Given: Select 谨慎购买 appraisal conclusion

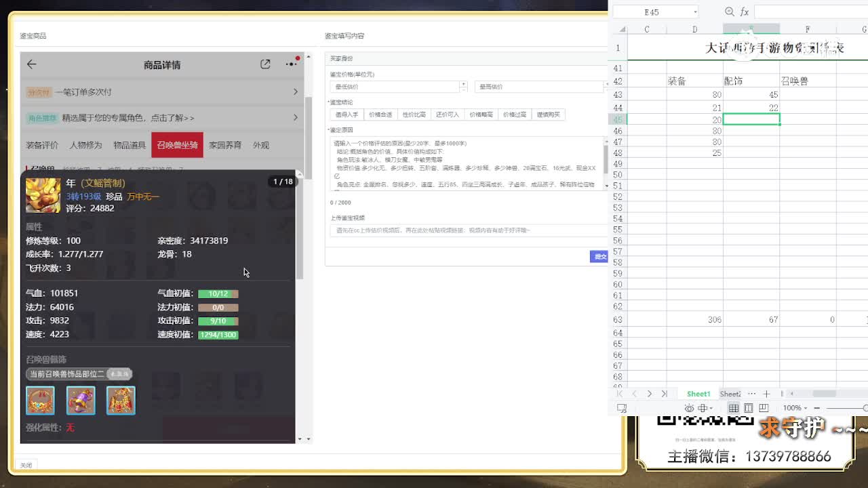Looking at the screenshot, I should [548, 115].
